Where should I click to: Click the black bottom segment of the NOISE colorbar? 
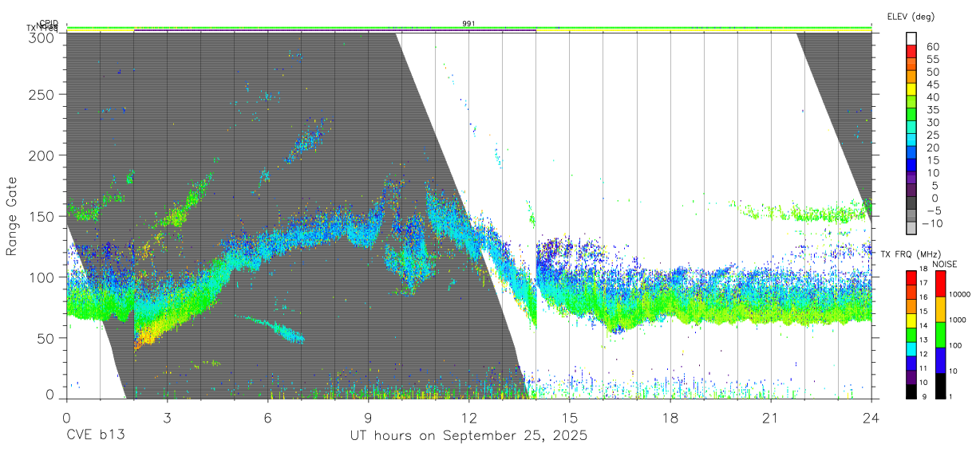(940, 386)
